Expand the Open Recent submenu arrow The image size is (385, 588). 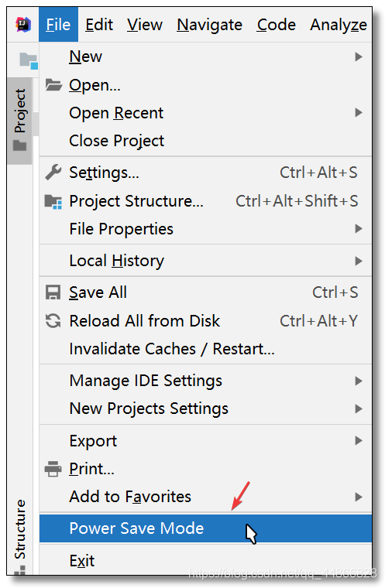click(x=359, y=112)
